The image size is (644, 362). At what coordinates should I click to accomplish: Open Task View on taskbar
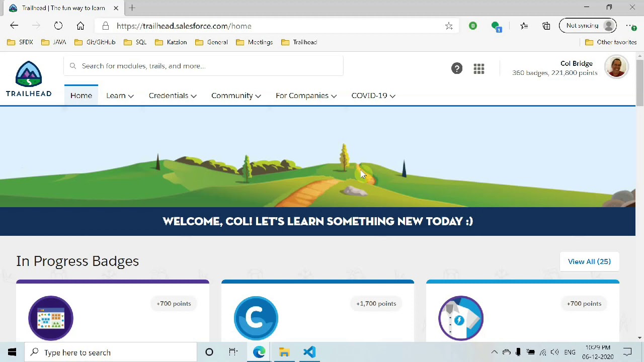(233, 352)
